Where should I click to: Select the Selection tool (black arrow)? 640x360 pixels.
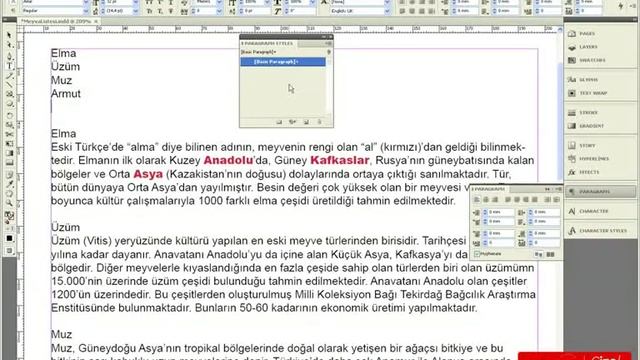tap(9, 36)
